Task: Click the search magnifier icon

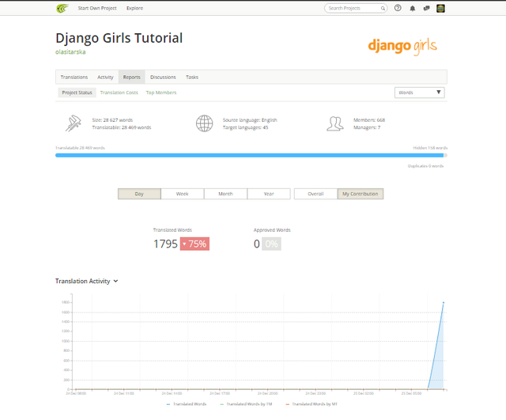Action: pyautogui.click(x=383, y=9)
